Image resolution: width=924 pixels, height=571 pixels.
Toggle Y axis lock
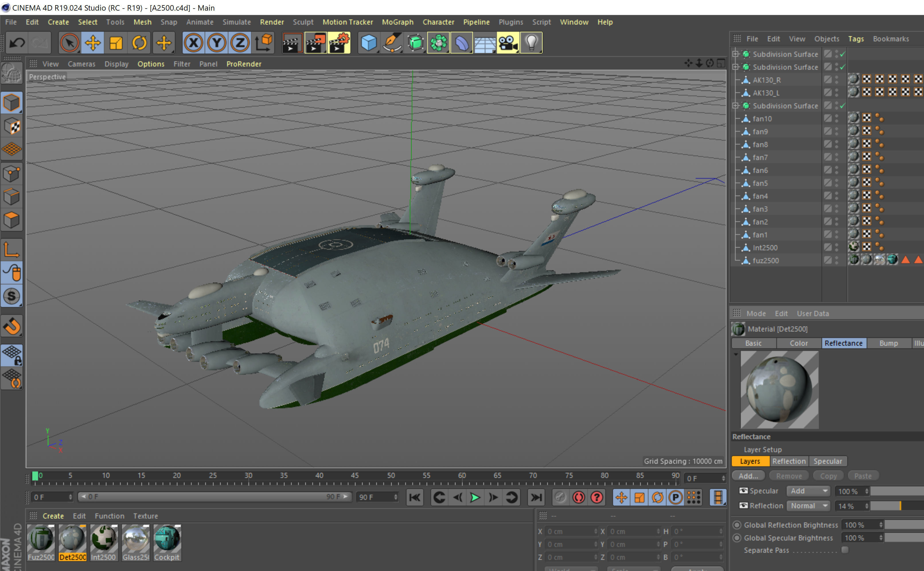[x=217, y=43]
